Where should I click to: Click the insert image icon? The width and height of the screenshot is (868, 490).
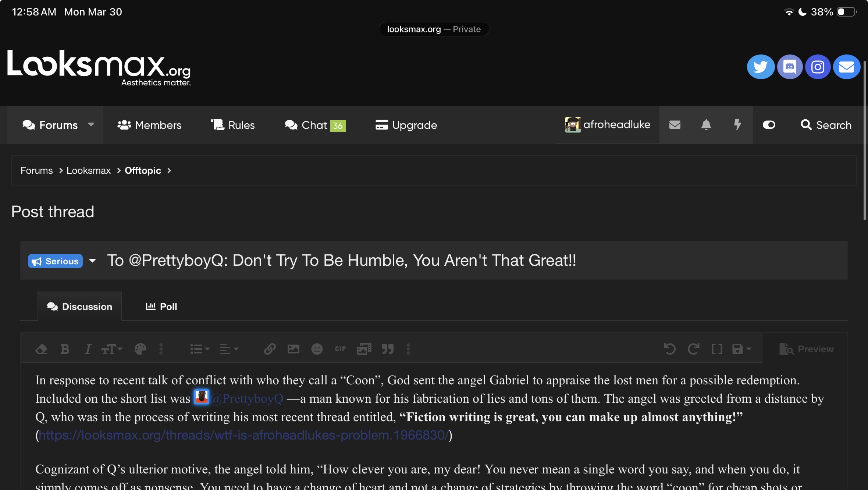click(x=293, y=349)
